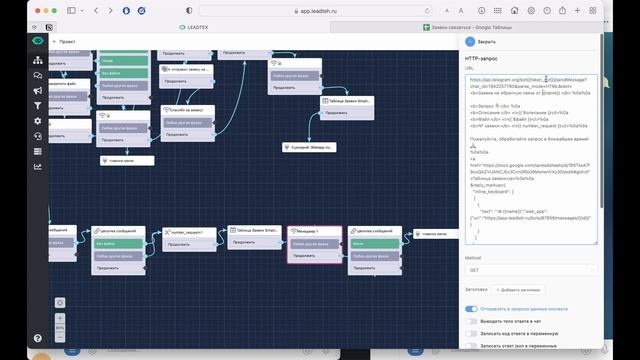Open the Safari home icon
This screenshot has width=640, height=360.
point(514,11)
